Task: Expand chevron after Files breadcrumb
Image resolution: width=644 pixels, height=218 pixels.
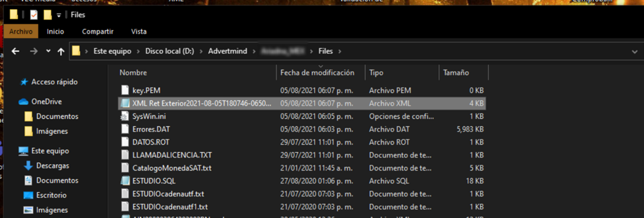Action: pyautogui.click(x=340, y=51)
